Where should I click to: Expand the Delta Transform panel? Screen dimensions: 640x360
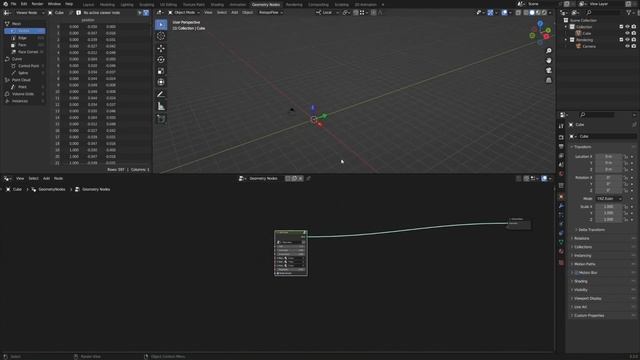[591, 230]
